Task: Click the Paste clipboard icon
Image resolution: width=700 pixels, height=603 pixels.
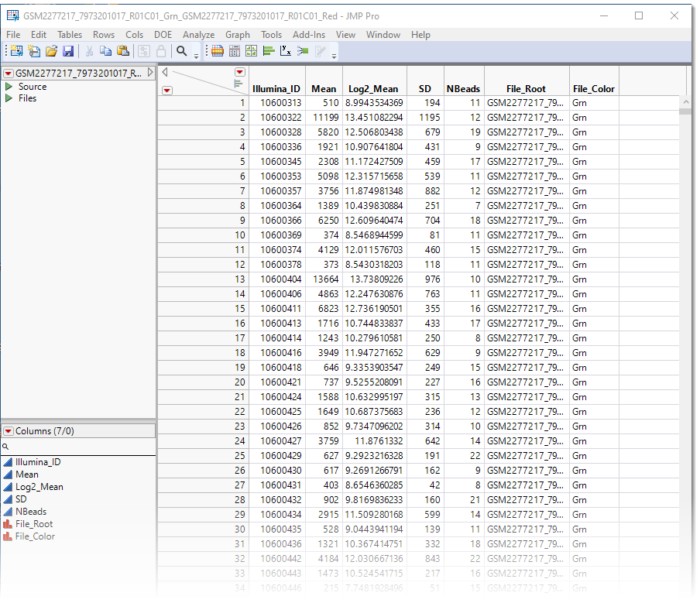Action: coord(123,51)
